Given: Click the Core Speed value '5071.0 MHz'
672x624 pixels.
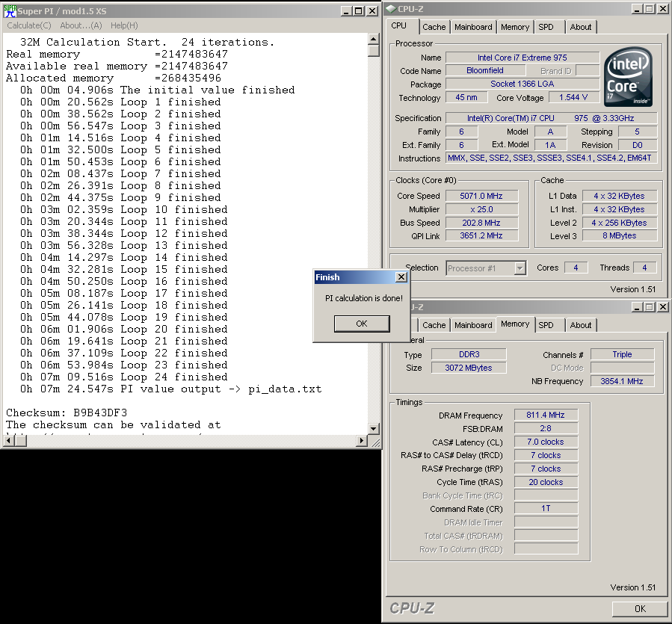Looking at the screenshot, I should click(x=481, y=196).
